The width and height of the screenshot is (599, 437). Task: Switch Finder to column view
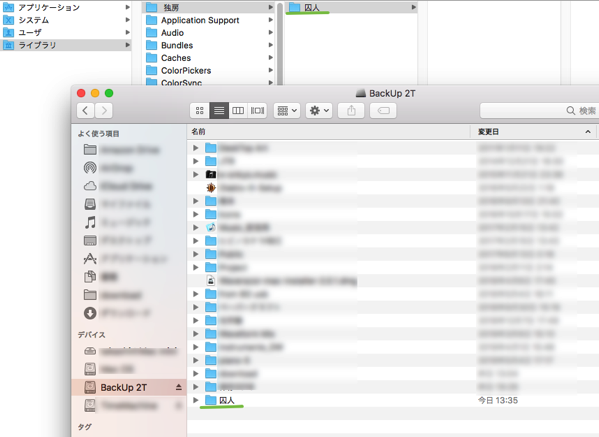click(238, 111)
